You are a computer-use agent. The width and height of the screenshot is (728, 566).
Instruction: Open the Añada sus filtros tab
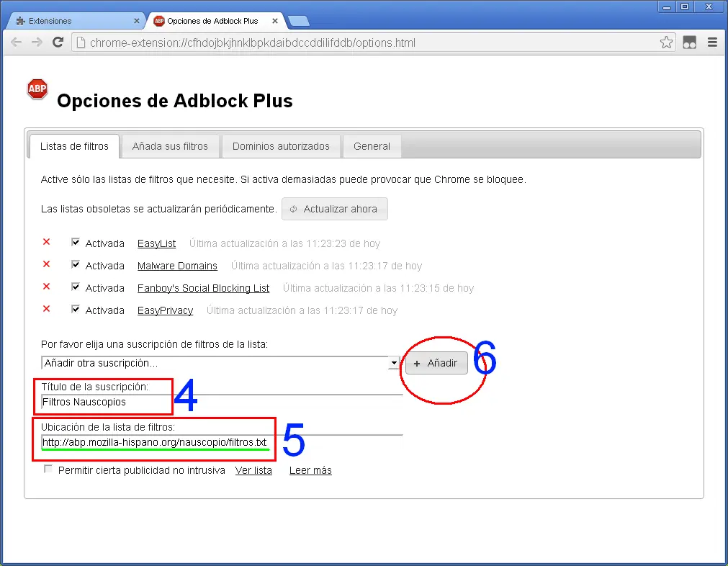click(170, 146)
